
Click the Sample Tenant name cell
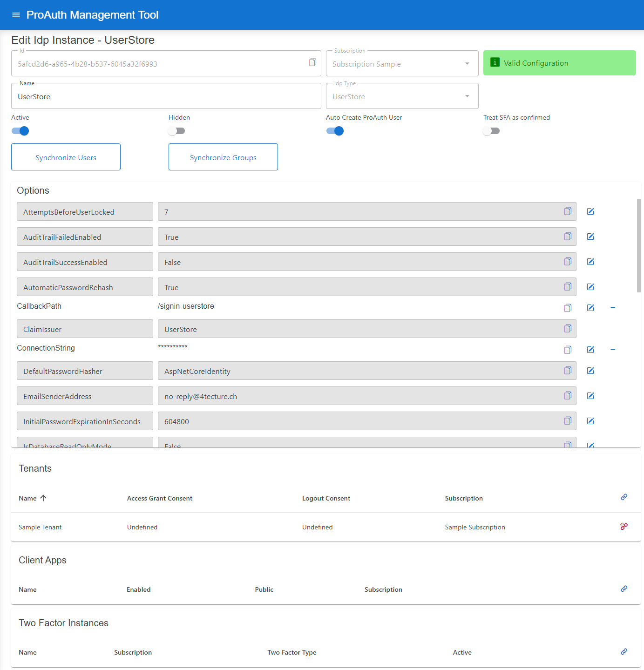pos(40,527)
